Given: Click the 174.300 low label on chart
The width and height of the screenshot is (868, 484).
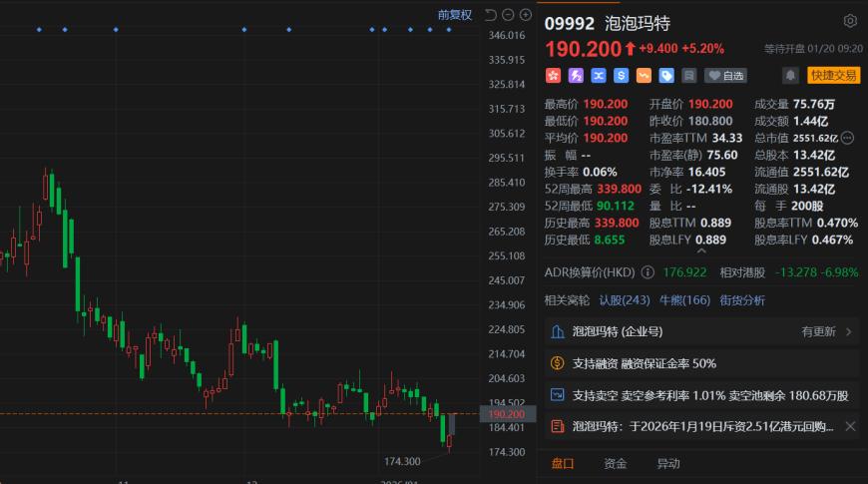Looking at the screenshot, I should tap(402, 461).
